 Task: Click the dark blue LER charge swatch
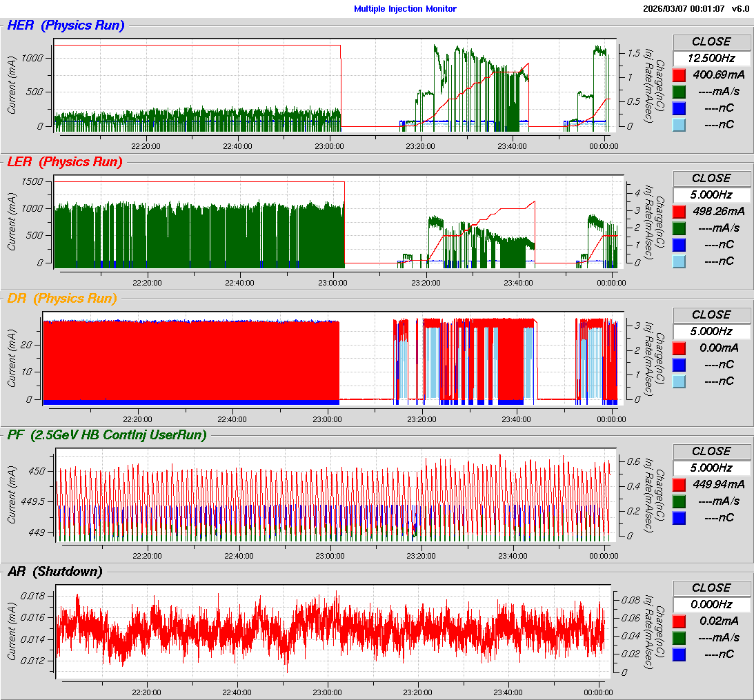(679, 244)
